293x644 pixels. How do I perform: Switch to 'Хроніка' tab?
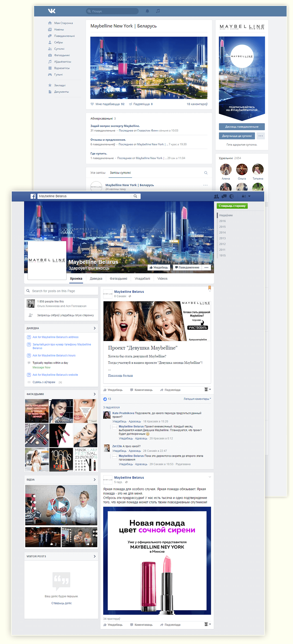(x=76, y=279)
